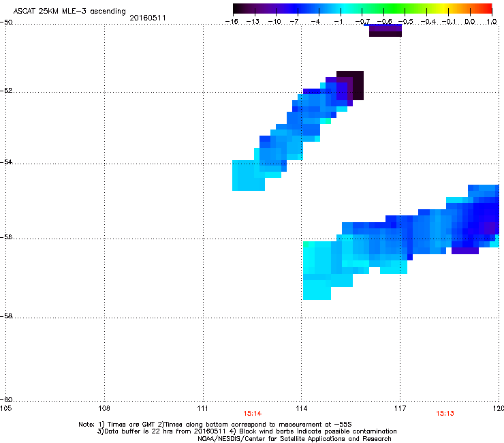504x443 pixels.
Task: Click the dark purple data patch near -50 latitude
Action: [385, 31]
